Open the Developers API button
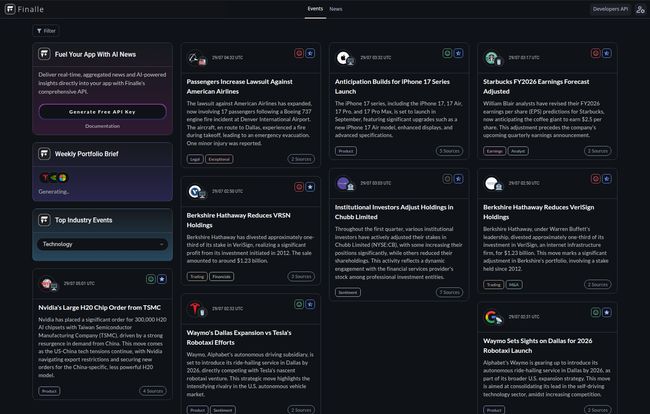Screen dimensions: 650x414 [610, 9]
